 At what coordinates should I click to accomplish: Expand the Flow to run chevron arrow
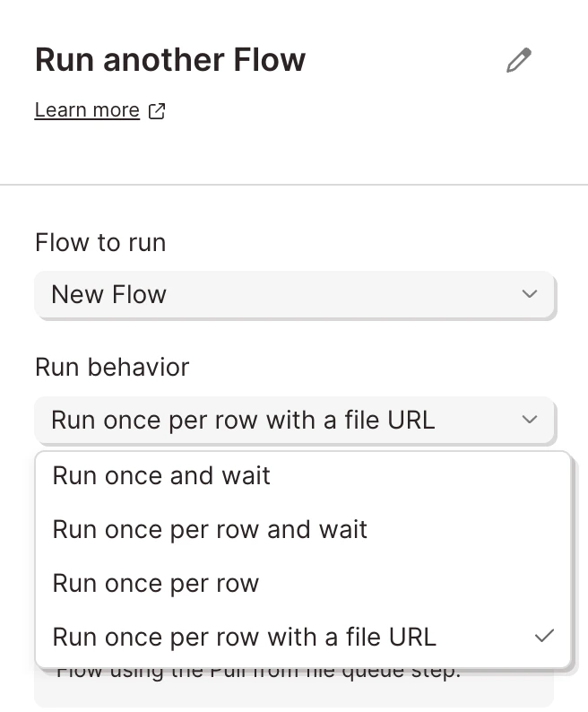pyautogui.click(x=530, y=294)
